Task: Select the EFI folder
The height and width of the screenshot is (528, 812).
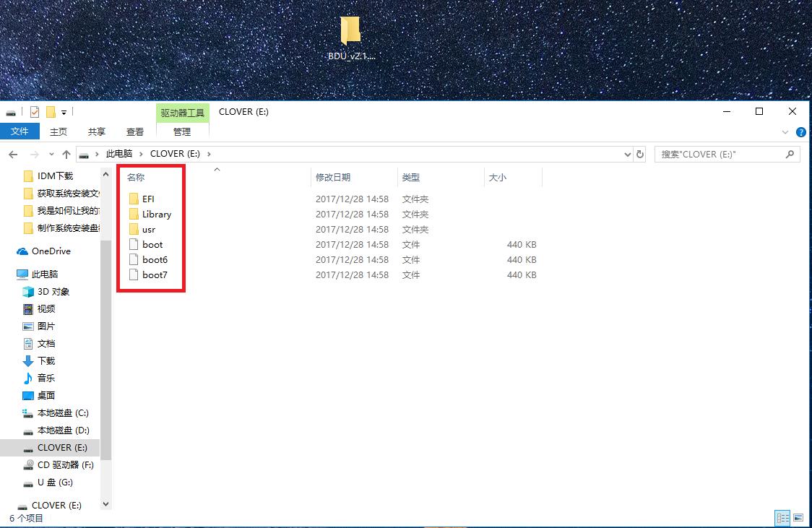Action: tap(148, 199)
